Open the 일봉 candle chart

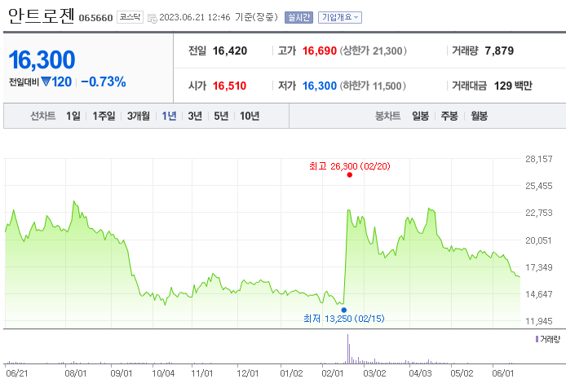pos(421,116)
